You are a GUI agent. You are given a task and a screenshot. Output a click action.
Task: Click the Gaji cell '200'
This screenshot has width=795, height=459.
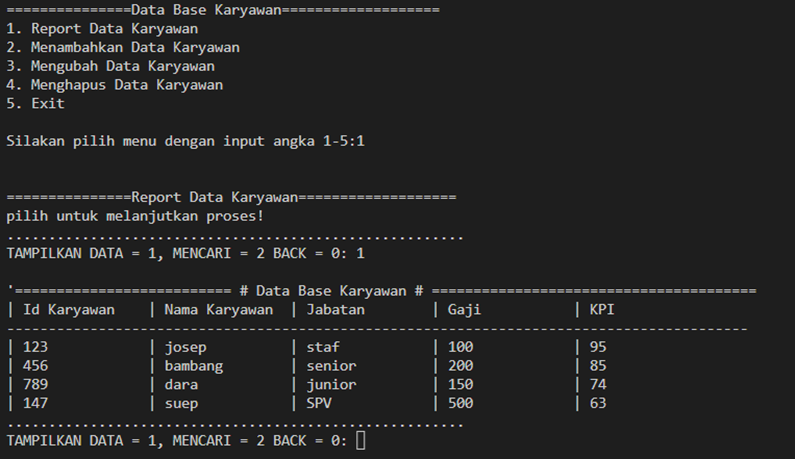[x=460, y=366]
